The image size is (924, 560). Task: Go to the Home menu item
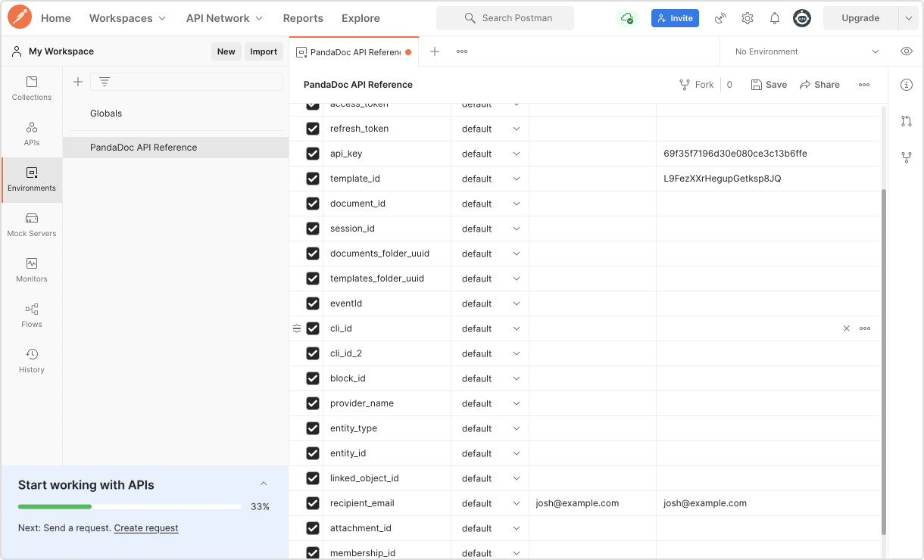tap(56, 18)
